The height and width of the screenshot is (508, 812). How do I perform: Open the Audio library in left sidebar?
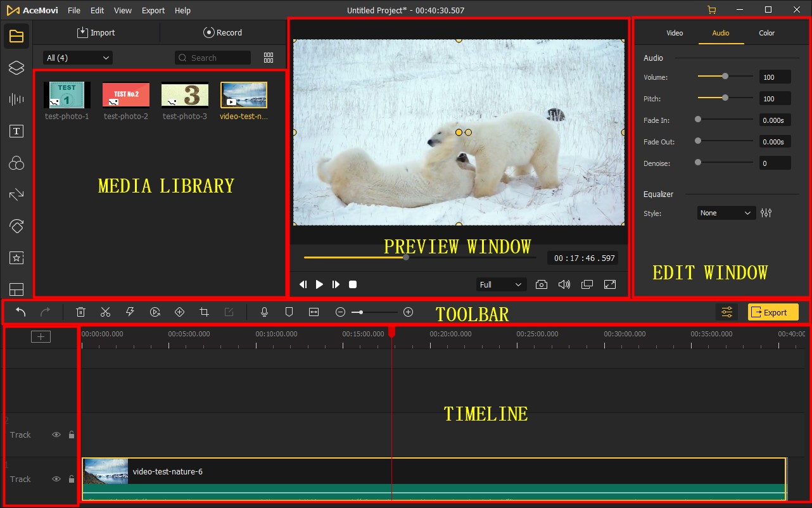tap(16, 99)
